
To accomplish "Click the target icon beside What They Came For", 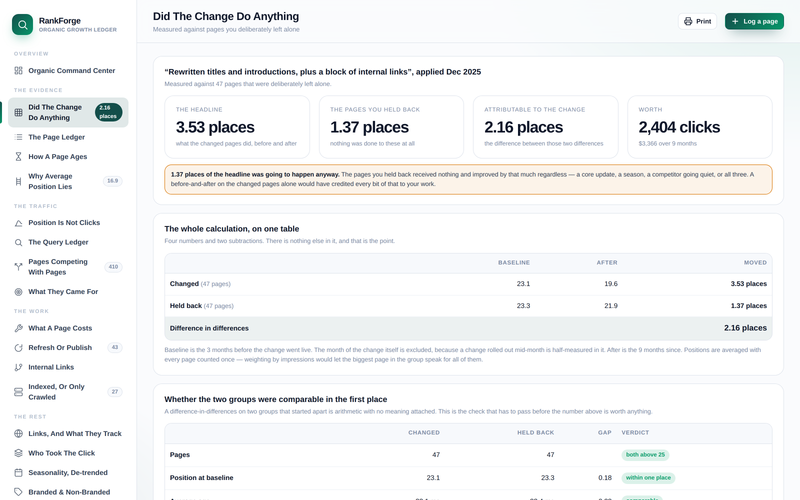I will click(18, 292).
